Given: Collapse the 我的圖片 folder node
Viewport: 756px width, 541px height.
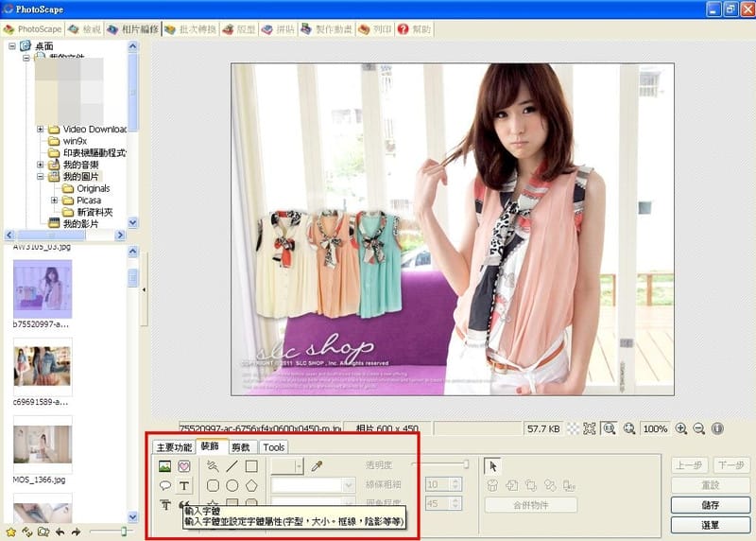Looking at the screenshot, I should pyautogui.click(x=41, y=177).
